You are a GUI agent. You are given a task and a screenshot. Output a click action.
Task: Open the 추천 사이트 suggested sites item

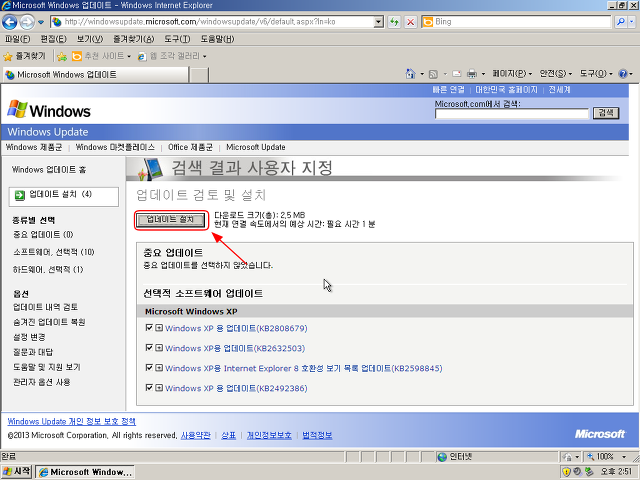pyautogui.click(x=101, y=56)
